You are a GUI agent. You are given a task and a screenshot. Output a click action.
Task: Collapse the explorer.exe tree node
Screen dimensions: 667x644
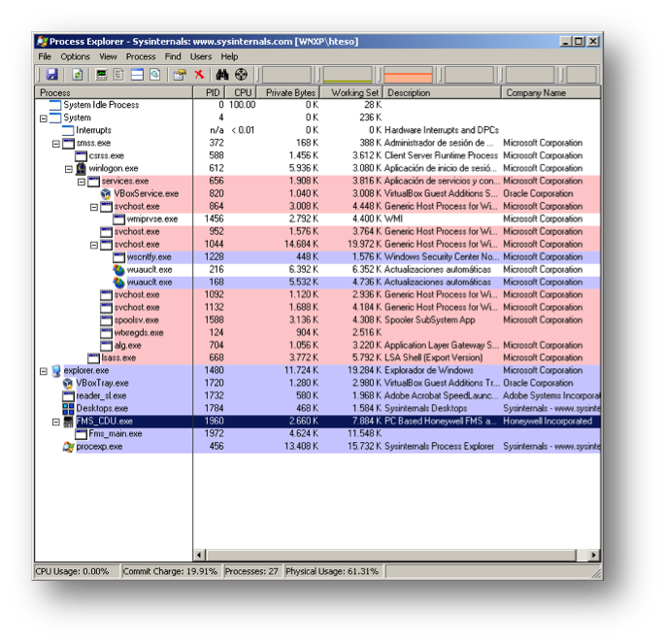coord(43,372)
